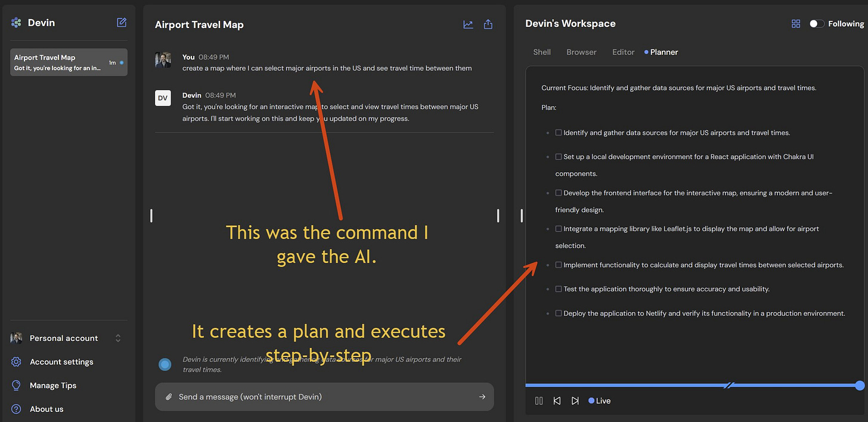Click the paperclip attach icon

coord(169,397)
